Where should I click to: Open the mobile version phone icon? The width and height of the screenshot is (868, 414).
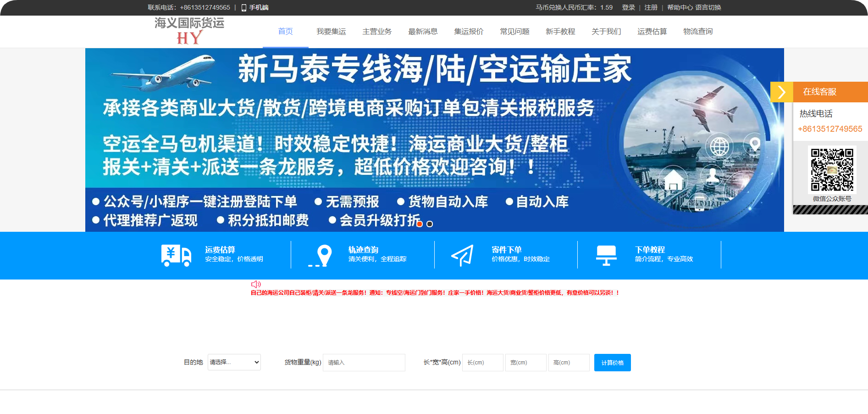tap(244, 8)
